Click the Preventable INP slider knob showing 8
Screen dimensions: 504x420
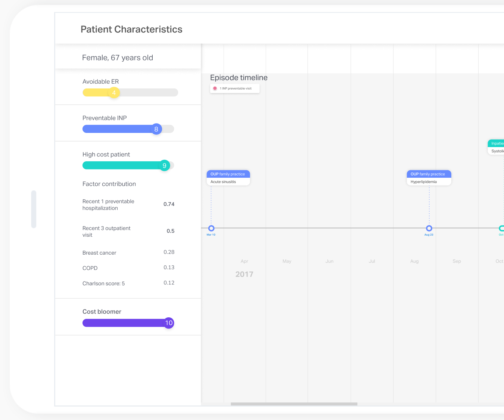[156, 129]
